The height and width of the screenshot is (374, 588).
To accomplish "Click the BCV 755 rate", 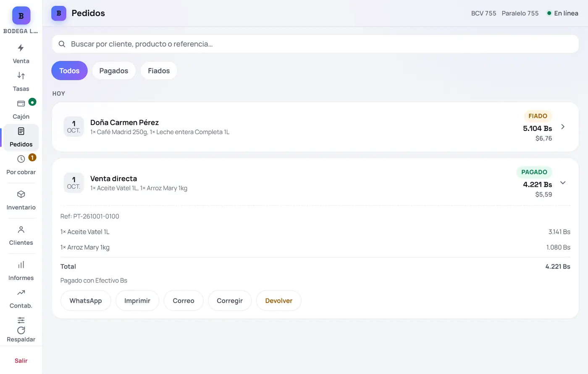I will click(x=483, y=13).
